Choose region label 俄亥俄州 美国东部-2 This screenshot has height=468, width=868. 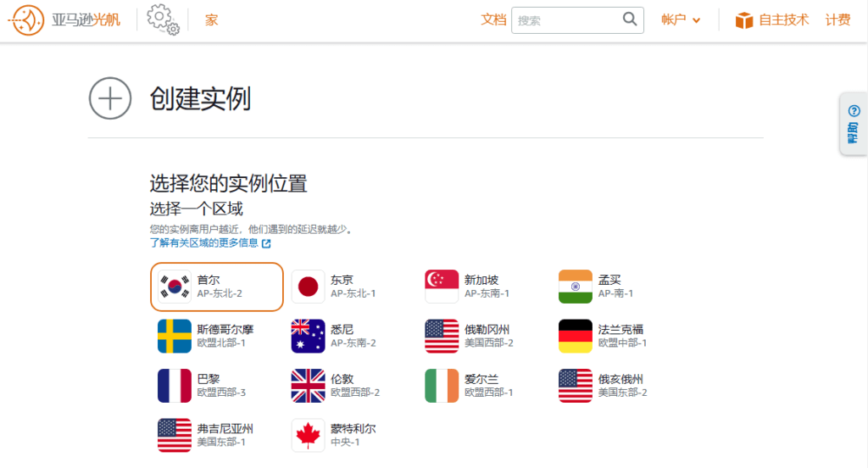tap(622, 386)
